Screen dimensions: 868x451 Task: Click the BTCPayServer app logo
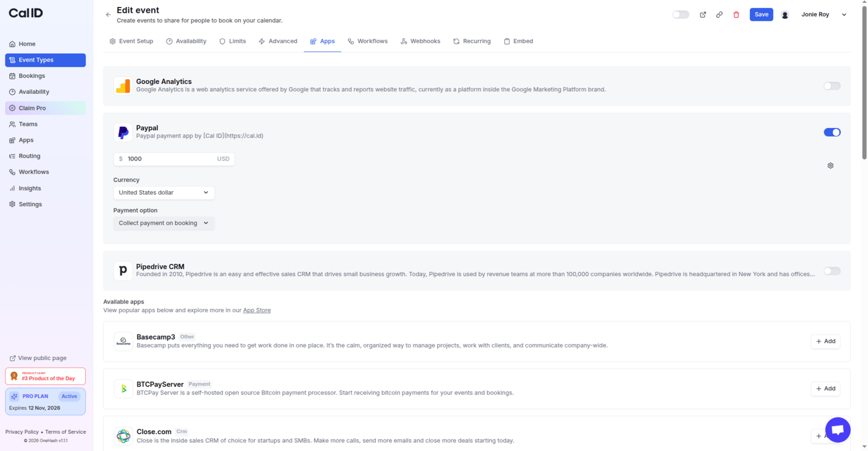(124, 389)
